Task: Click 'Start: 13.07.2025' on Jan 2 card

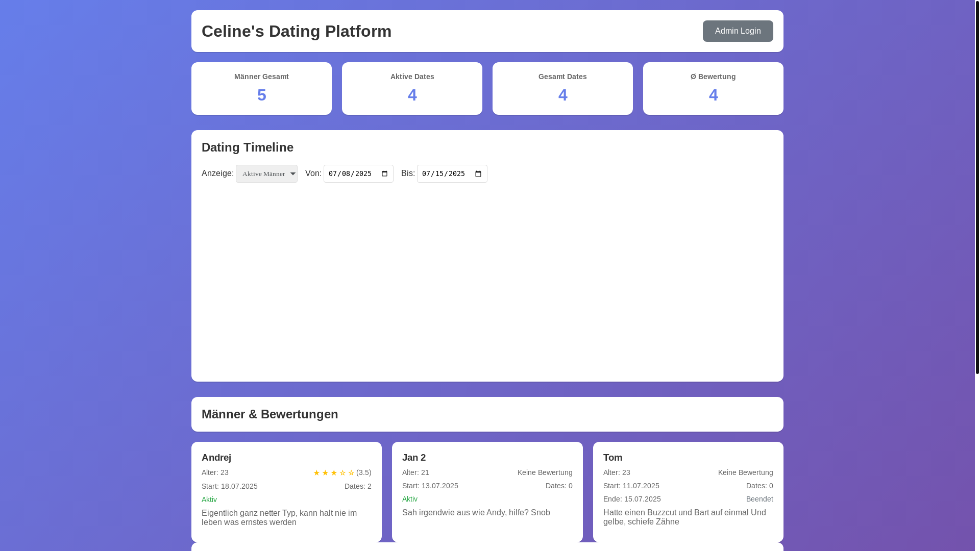Action: pyautogui.click(x=430, y=486)
